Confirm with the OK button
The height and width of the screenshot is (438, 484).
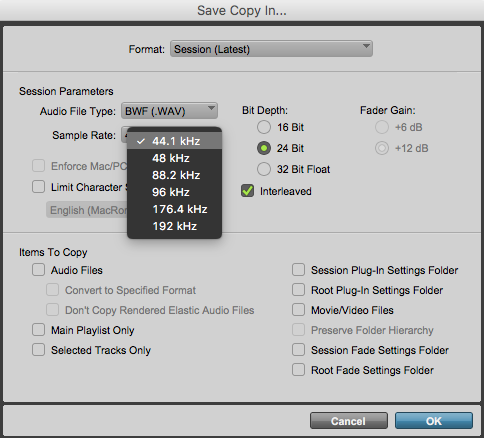click(434, 421)
